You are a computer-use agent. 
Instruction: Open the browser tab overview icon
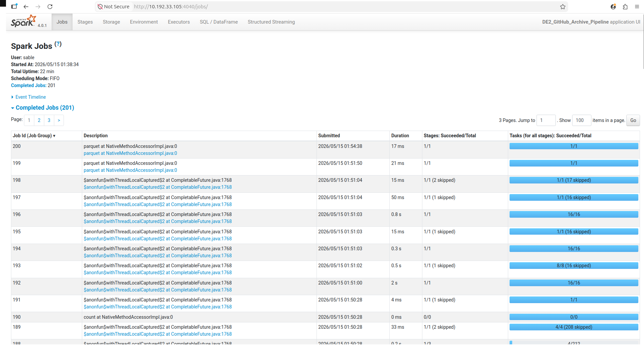click(14, 7)
